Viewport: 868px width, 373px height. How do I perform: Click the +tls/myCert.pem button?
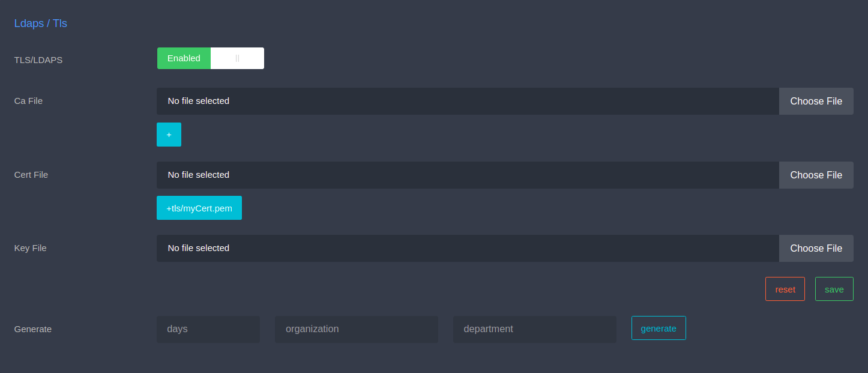coord(199,208)
